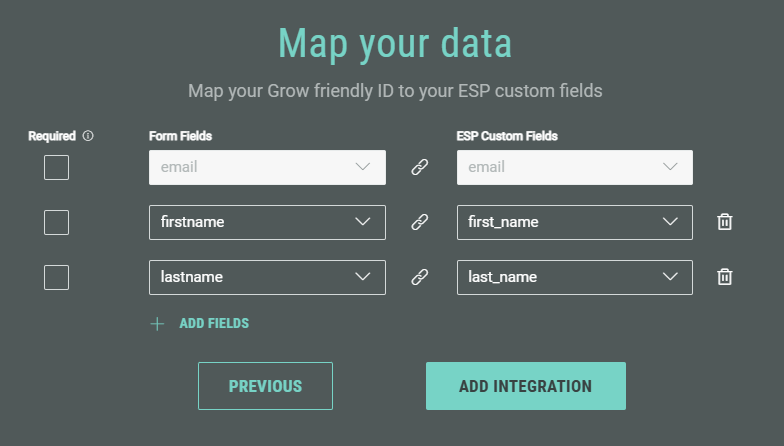Delete the firstname mapping row

pos(725,222)
